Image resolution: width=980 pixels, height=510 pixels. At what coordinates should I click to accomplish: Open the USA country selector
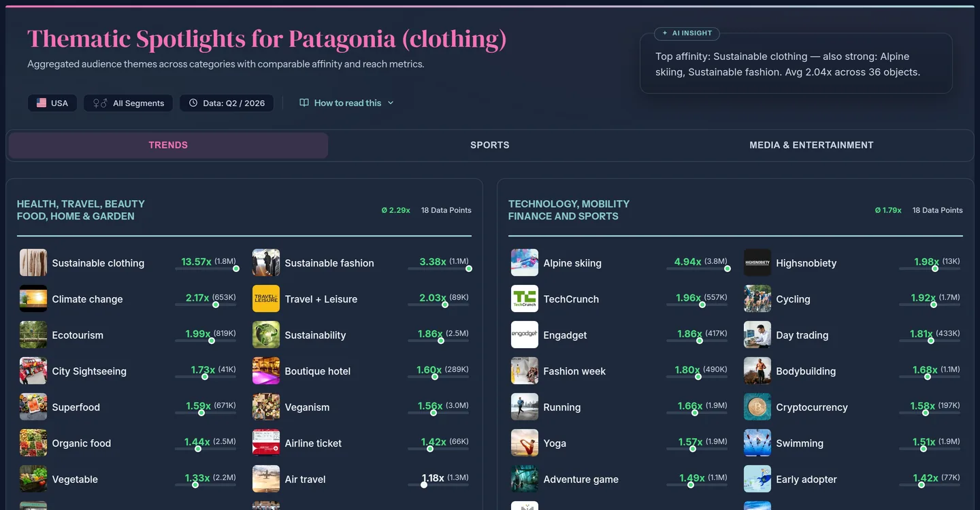[52, 103]
